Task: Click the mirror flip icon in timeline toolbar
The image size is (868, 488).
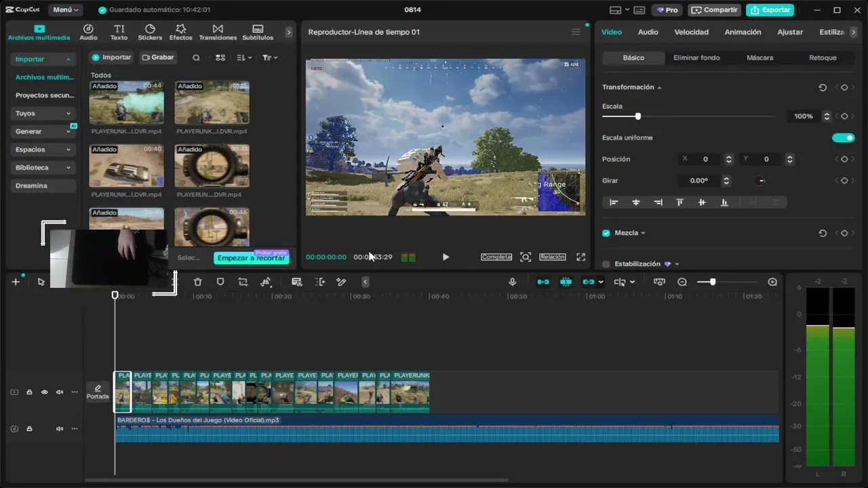Action: pyautogui.click(x=266, y=282)
